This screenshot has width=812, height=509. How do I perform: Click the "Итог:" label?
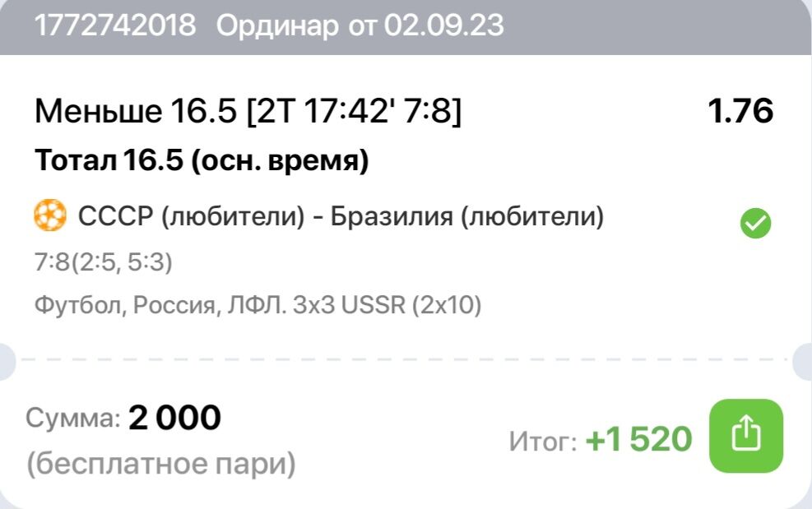coord(542,442)
